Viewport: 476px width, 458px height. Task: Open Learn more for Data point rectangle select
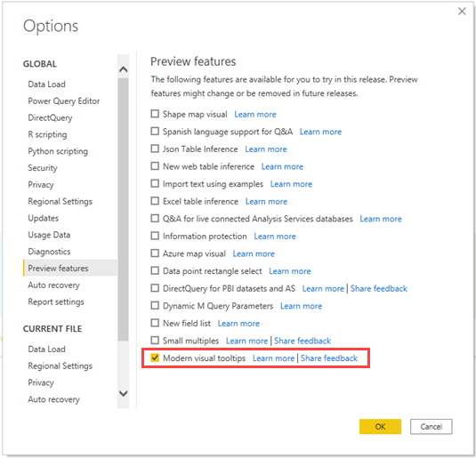pyautogui.click(x=290, y=271)
